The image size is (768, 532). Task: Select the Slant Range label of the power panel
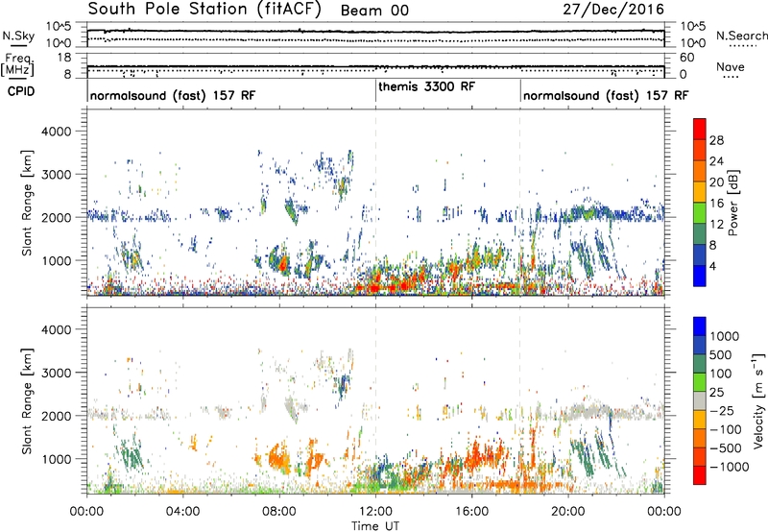[x=27, y=204]
